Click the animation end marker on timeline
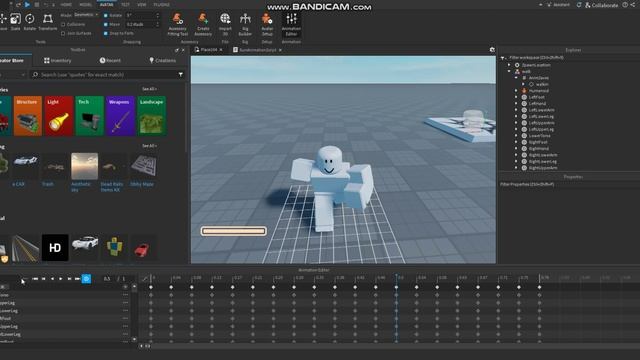The height and width of the screenshot is (360, 640). coord(539,278)
